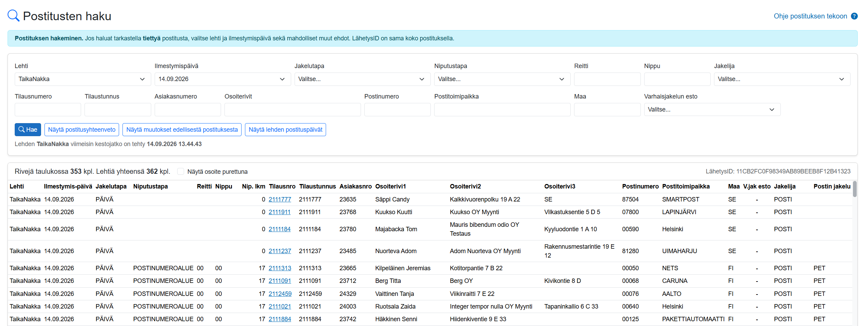The height and width of the screenshot is (326, 868).
Task: Open order link 2111184
Action: pos(280,229)
